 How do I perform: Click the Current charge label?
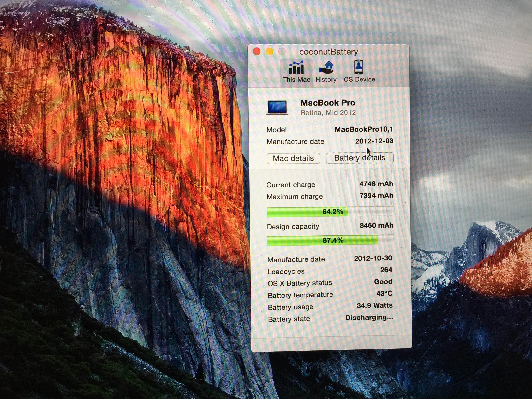pyautogui.click(x=291, y=185)
